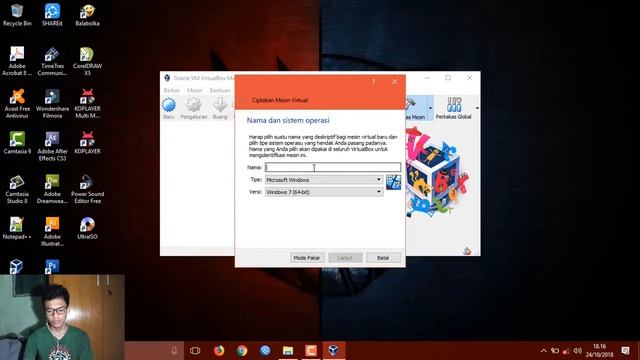Image resolution: width=640 pixels, height=360 pixels.
Task: Select the Adobe After Effects CS3 icon
Action: (x=52, y=147)
